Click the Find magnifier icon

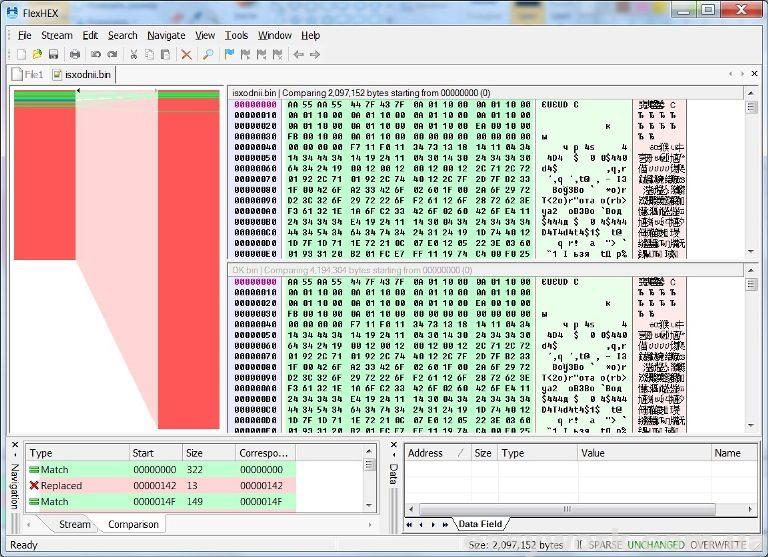click(208, 54)
